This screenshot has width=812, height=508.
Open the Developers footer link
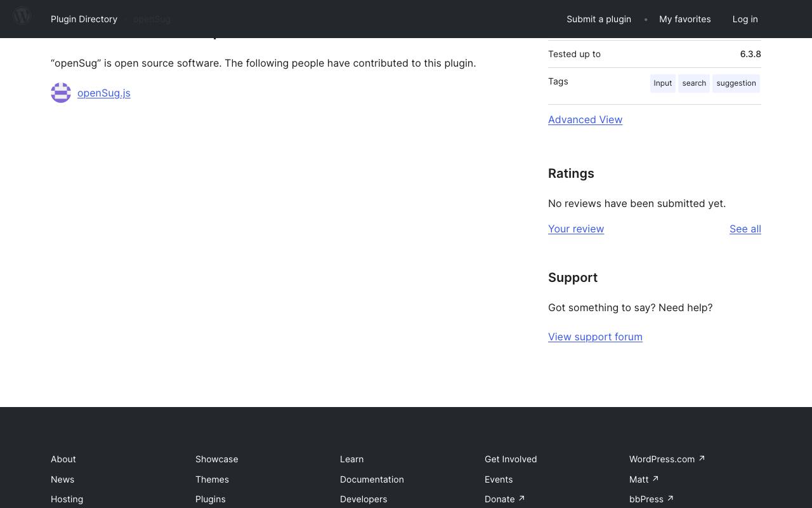click(x=363, y=499)
